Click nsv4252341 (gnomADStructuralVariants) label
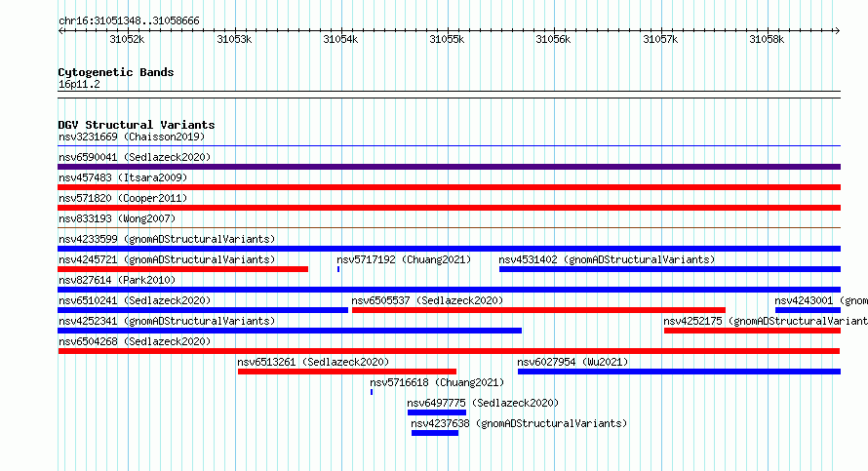This screenshot has height=471, width=868. pyautogui.click(x=167, y=321)
